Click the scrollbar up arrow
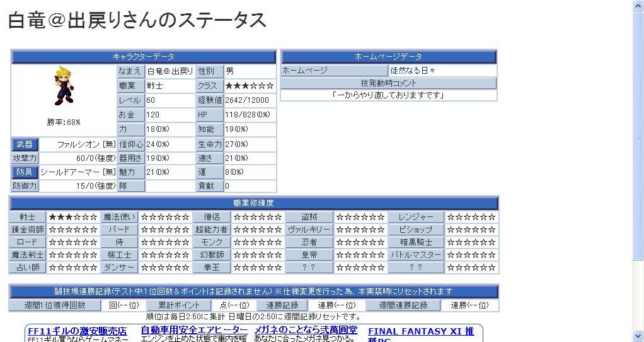This screenshot has height=342, width=644. pyautogui.click(x=638, y=6)
